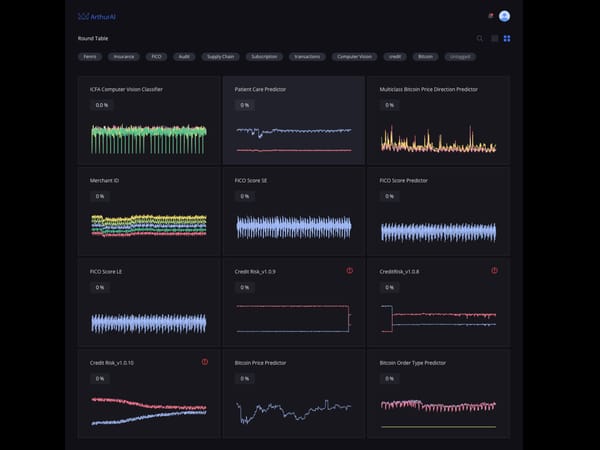This screenshot has height=450, width=600.
Task: Select the Untagged filter chip
Action: [461, 57]
